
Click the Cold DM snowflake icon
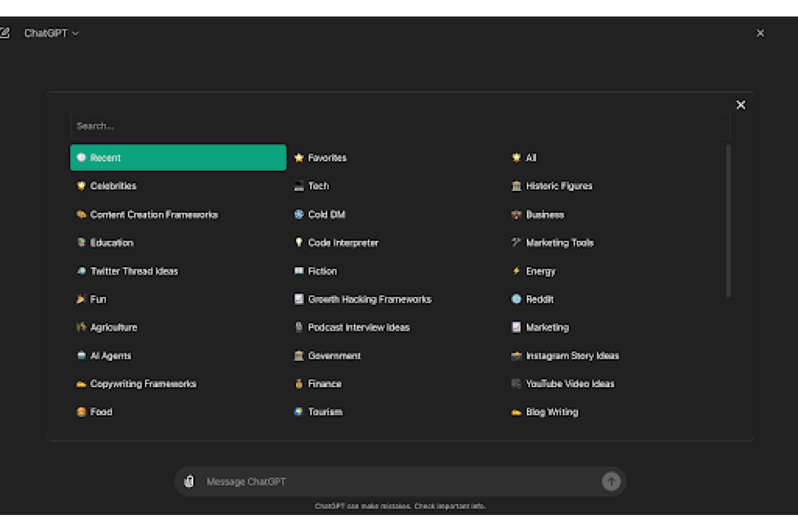coord(299,214)
